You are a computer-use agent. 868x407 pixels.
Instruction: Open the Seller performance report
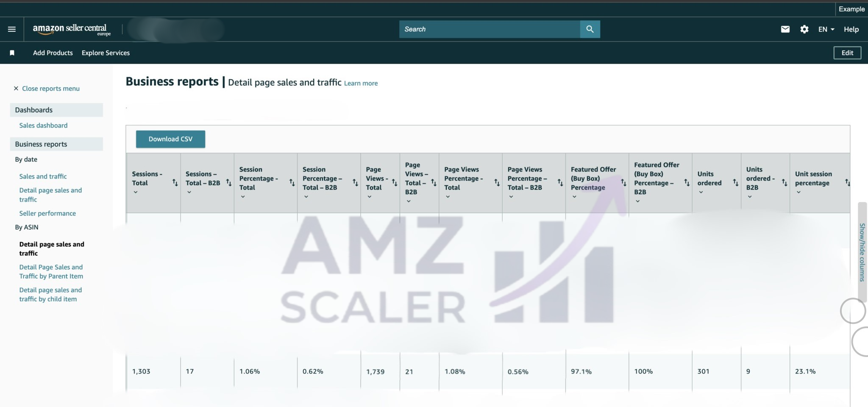point(47,213)
